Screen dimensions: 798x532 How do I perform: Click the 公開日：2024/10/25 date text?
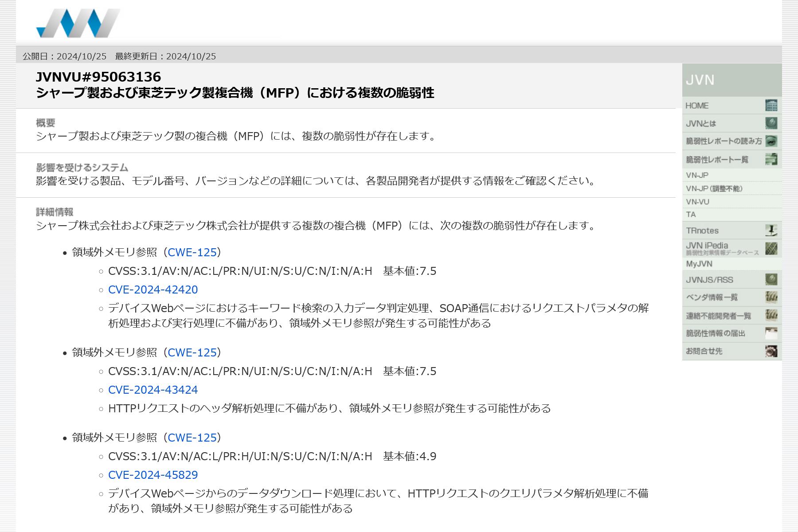pyautogui.click(x=65, y=56)
